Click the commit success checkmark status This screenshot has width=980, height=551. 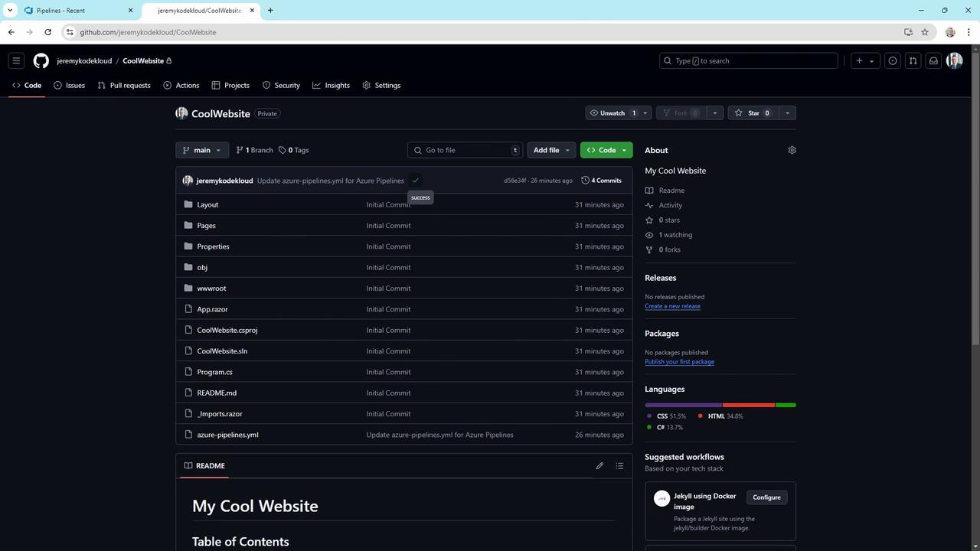point(415,181)
